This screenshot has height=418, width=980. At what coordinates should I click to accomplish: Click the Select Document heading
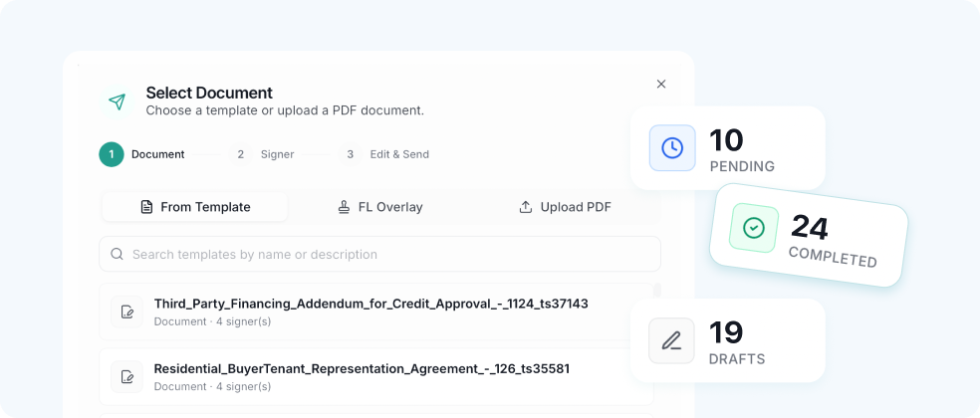209,94
